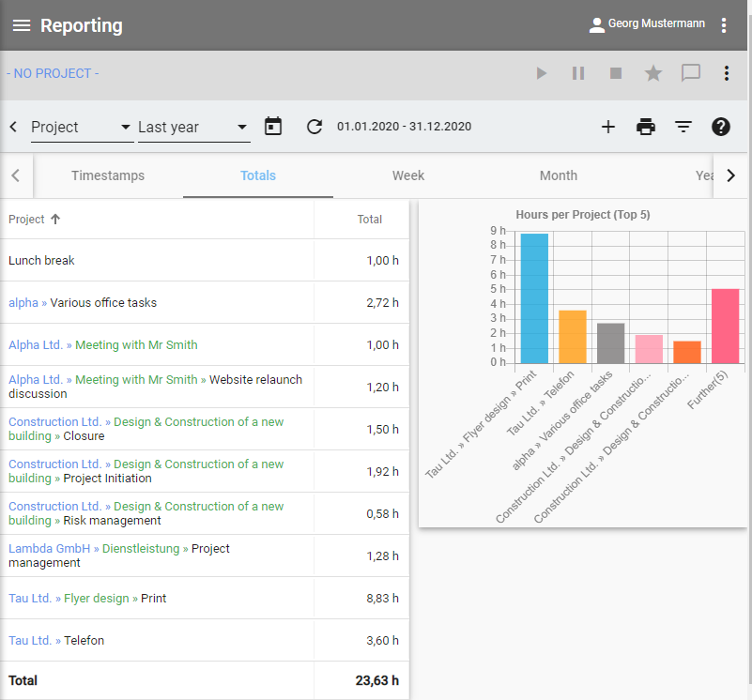Open the help question mark icon
The height and width of the screenshot is (700, 752).
pyautogui.click(x=721, y=127)
